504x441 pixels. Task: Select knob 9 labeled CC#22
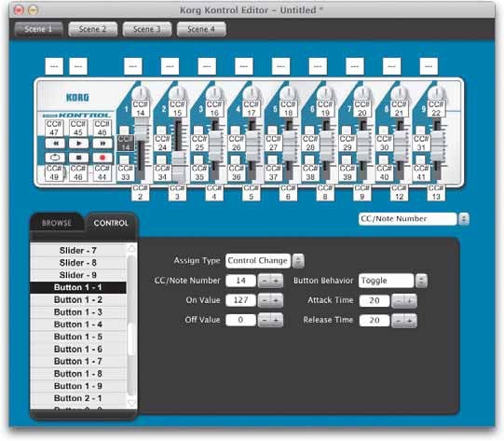(436, 109)
